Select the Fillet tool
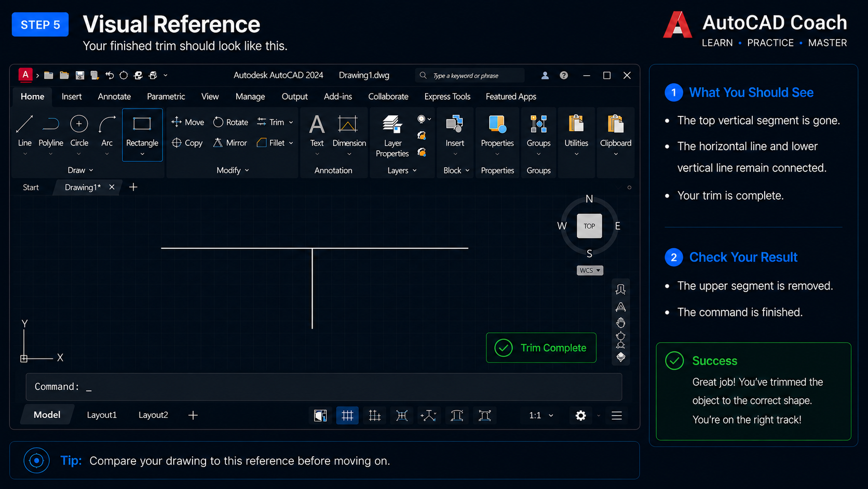Viewport: 868px width, 489px height. [x=270, y=143]
